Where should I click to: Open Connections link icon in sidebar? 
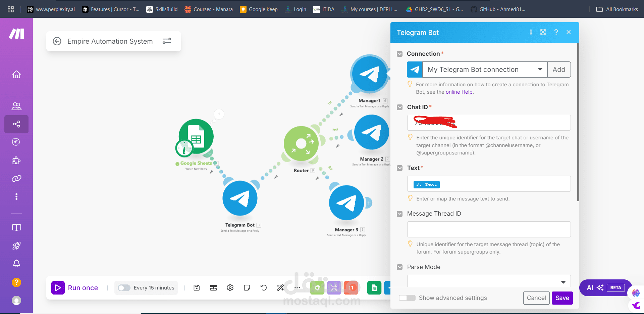tap(16, 178)
